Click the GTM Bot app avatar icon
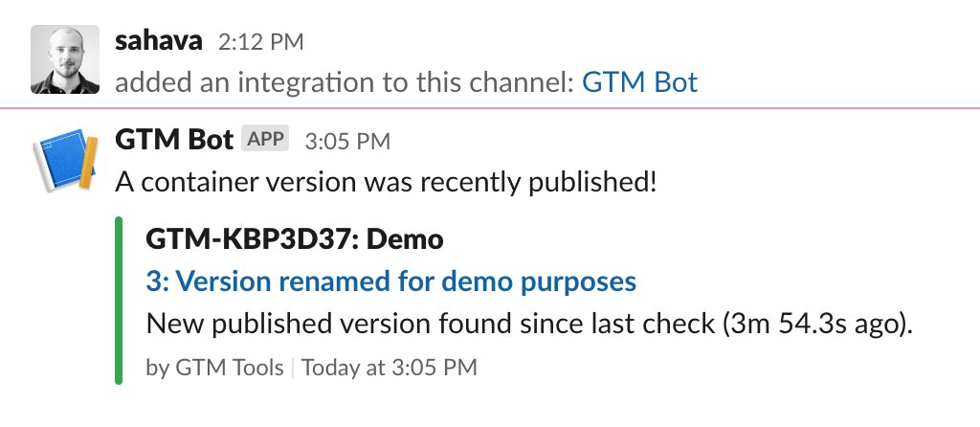Image resolution: width=980 pixels, height=427 pixels. pyautogui.click(x=65, y=161)
